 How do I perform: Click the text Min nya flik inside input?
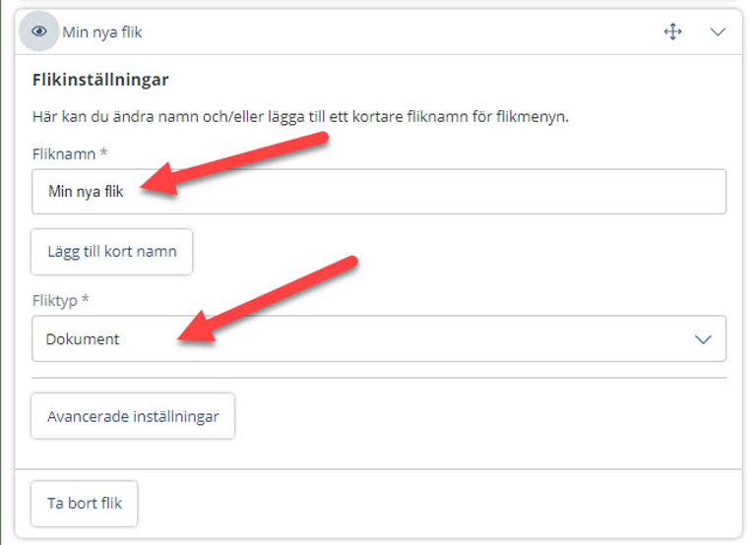pyautogui.click(x=86, y=192)
